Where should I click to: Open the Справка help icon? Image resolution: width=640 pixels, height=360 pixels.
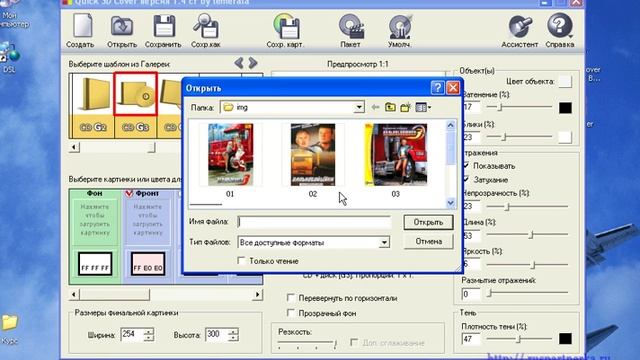click(560, 31)
